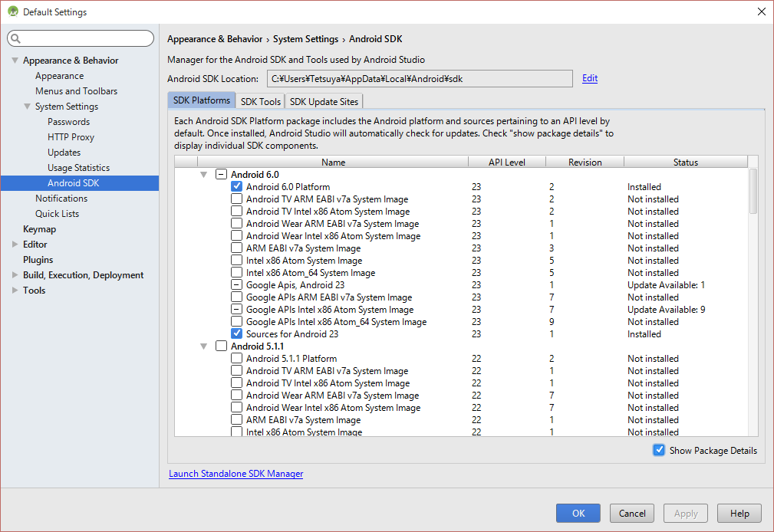Viewport: 774px width, 532px height.
Task: Open HTTP Proxy settings
Action: coord(71,136)
